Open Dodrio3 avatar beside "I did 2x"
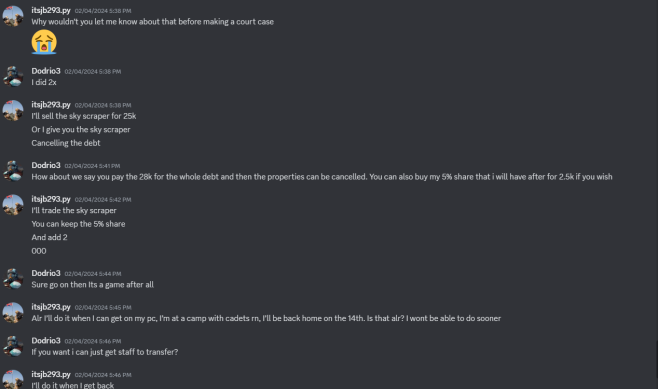This screenshot has height=389, width=658. click(x=13, y=76)
